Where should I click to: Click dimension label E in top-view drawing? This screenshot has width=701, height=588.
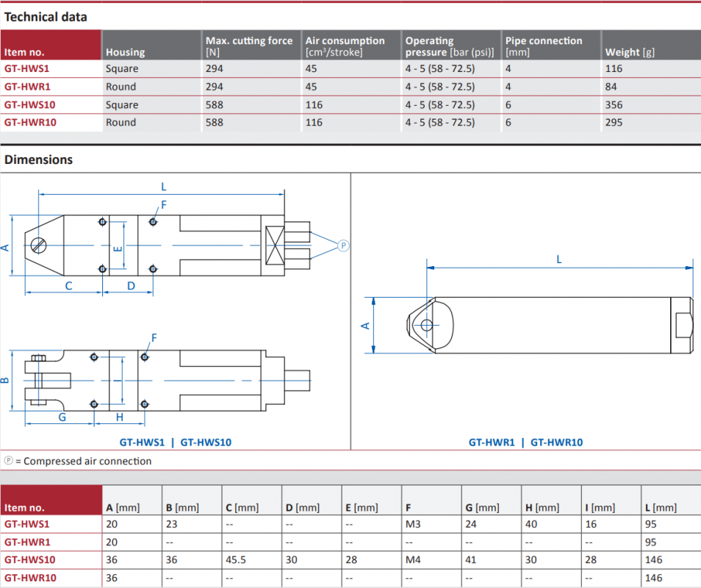118,249
